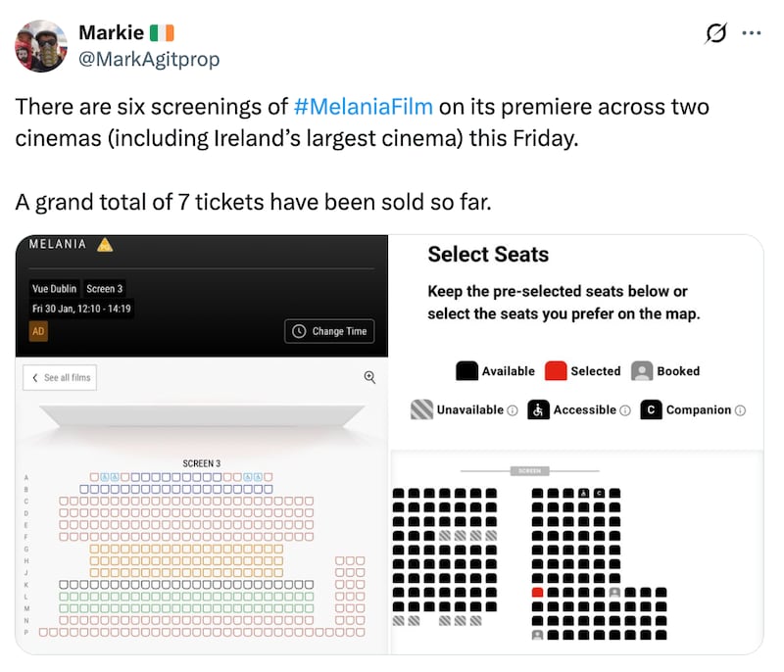Click the Vue Dublin cinema label
The width and height of the screenshot is (784, 672).
(x=54, y=289)
